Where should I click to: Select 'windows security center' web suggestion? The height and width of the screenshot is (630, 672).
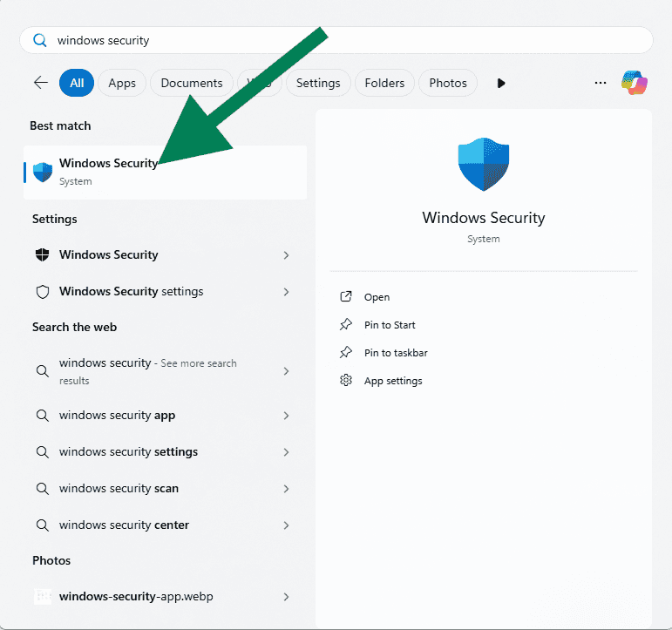click(x=124, y=525)
